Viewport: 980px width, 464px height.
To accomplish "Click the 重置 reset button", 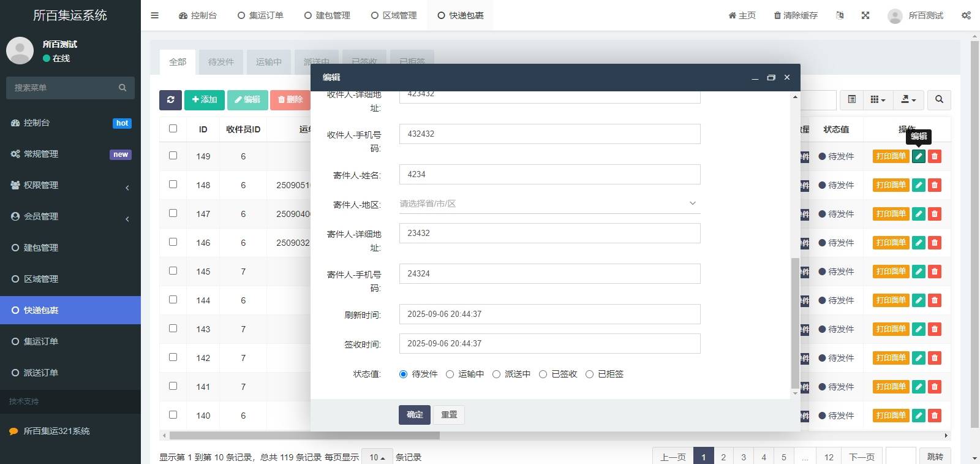I will tap(449, 415).
